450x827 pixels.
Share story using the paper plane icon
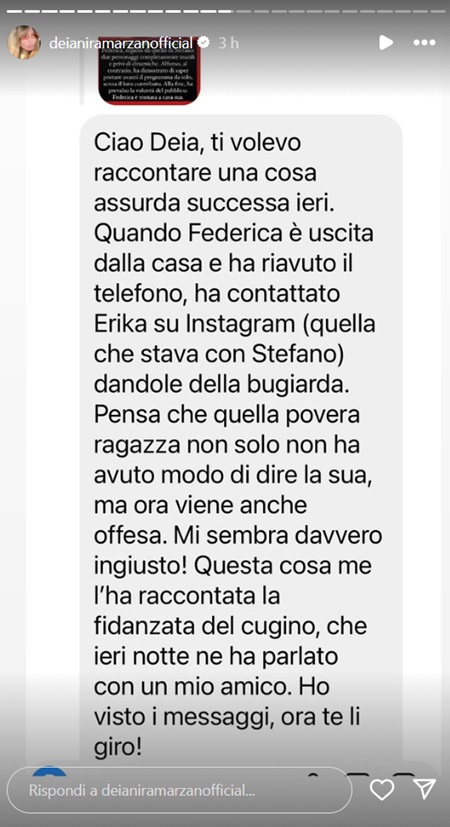[x=424, y=789]
